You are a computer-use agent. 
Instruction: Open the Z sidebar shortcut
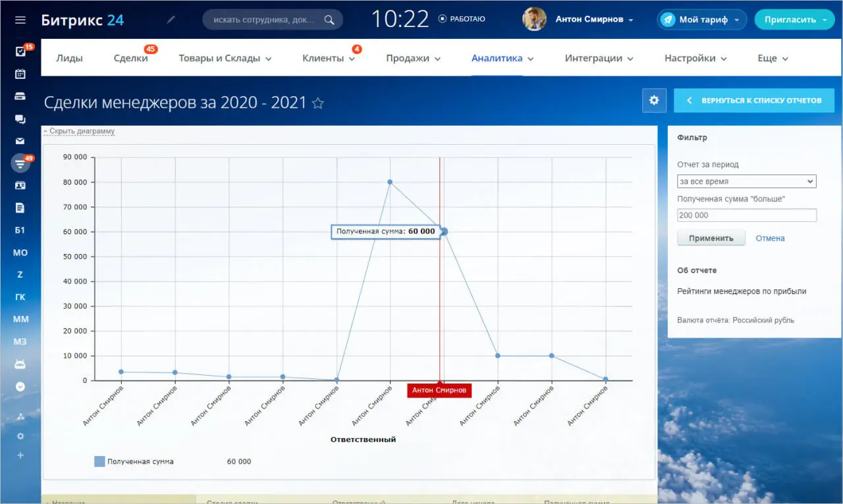point(20,274)
